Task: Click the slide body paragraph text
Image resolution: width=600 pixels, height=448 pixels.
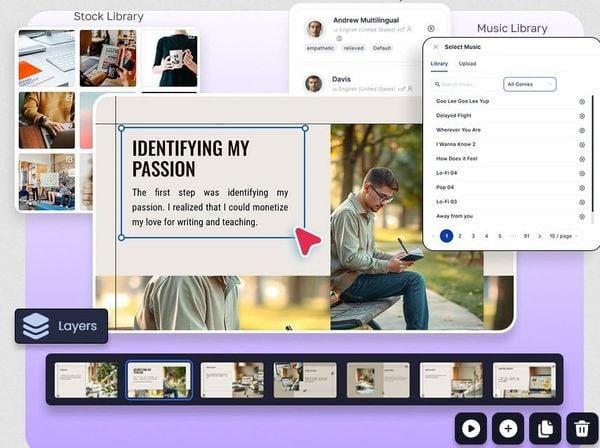Action: point(210,207)
